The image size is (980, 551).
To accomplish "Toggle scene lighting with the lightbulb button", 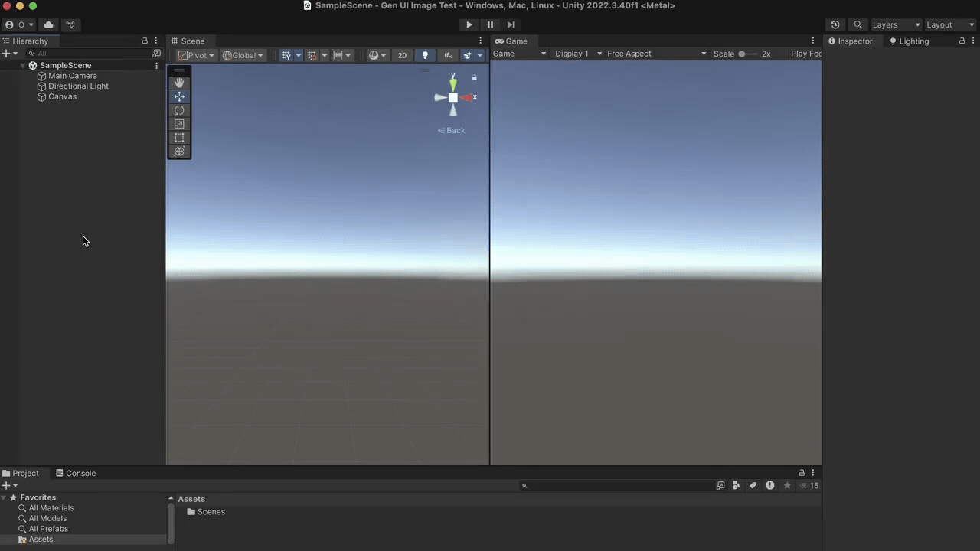I will [425, 54].
